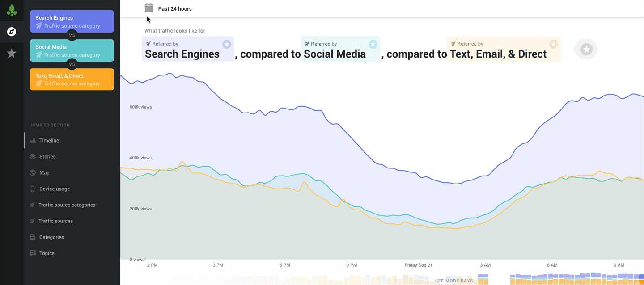This screenshot has height=285, width=644.
Task: Click the calendar icon beside Past 24 hours
Action: 148,8
